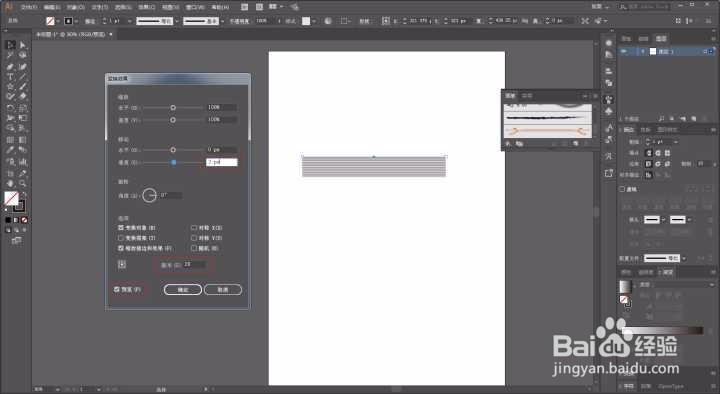
Task: Select the Hand tool
Action: click(10, 184)
